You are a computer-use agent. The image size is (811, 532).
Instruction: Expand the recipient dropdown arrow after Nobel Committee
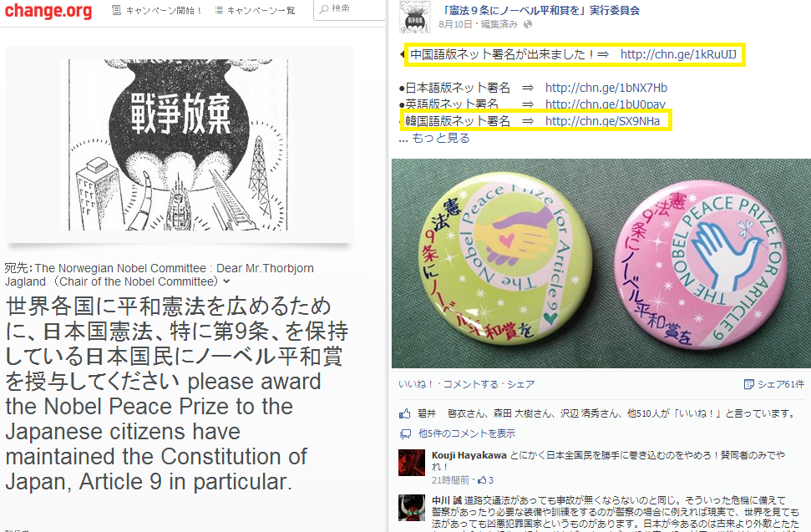pyautogui.click(x=226, y=281)
